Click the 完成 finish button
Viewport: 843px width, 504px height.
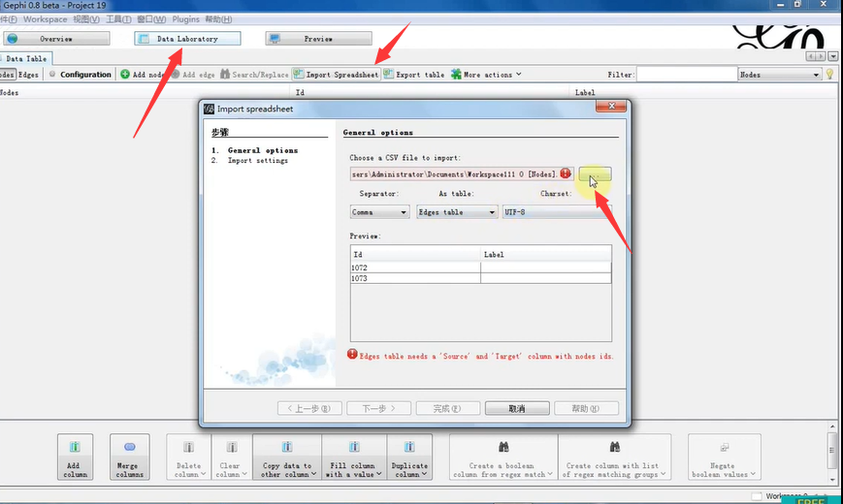(x=447, y=408)
